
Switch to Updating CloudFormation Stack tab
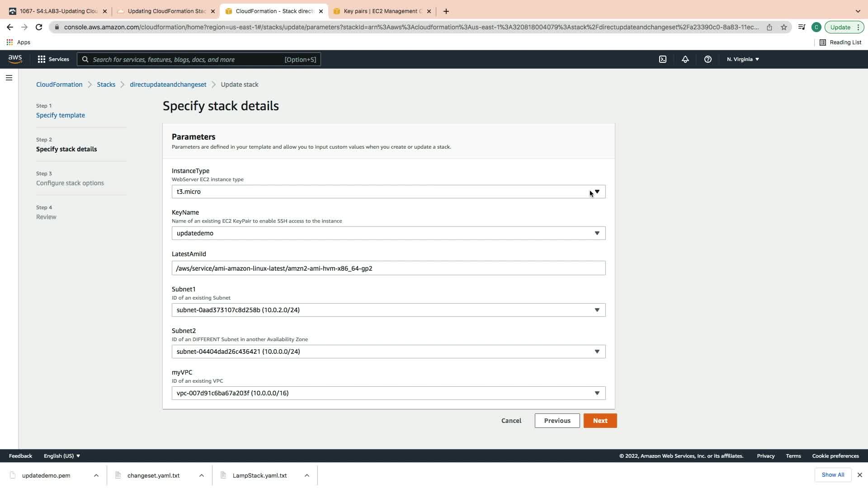[x=166, y=11]
